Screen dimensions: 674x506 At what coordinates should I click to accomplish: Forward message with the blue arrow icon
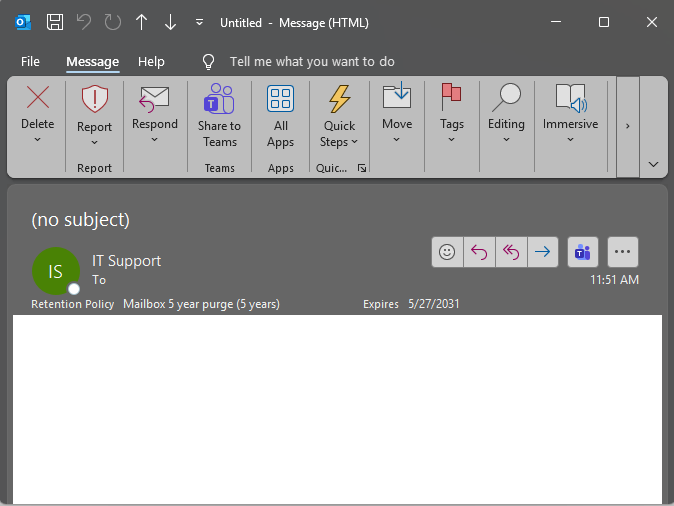point(543,252)
